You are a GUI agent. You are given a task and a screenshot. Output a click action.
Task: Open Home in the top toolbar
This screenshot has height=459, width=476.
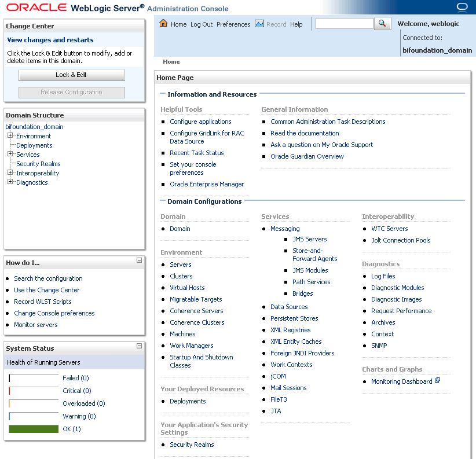click(178, 24)
